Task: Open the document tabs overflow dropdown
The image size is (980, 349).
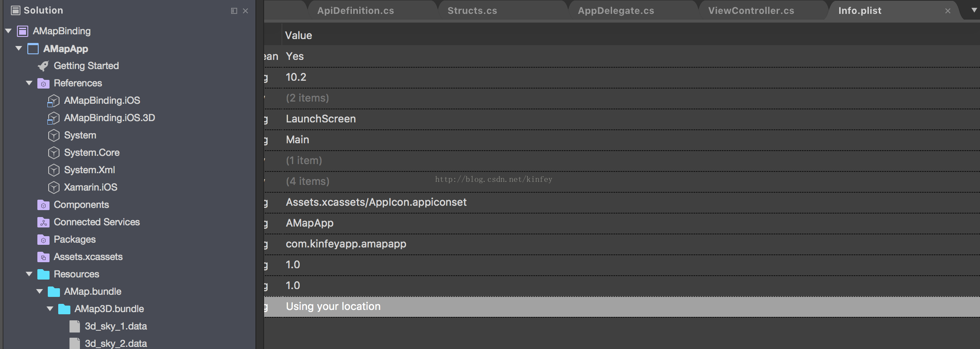Action: [x=974, y=10]
